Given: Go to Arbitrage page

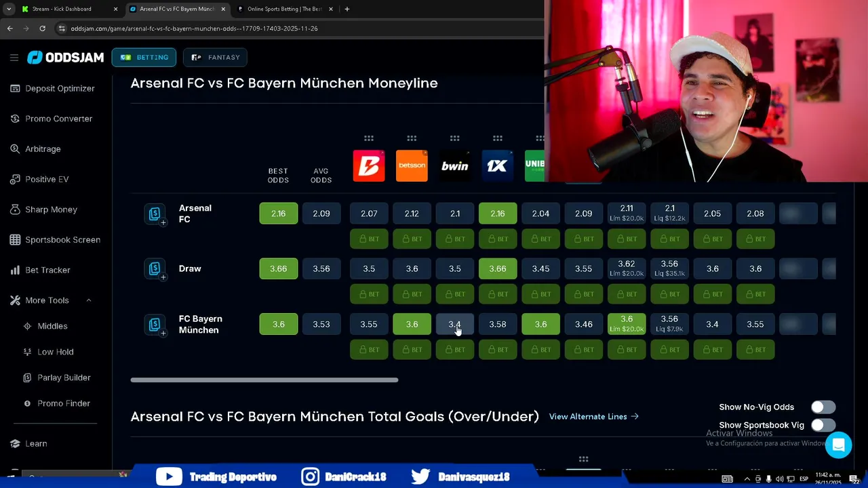Looking at the screenshot, I should (35, 148).
